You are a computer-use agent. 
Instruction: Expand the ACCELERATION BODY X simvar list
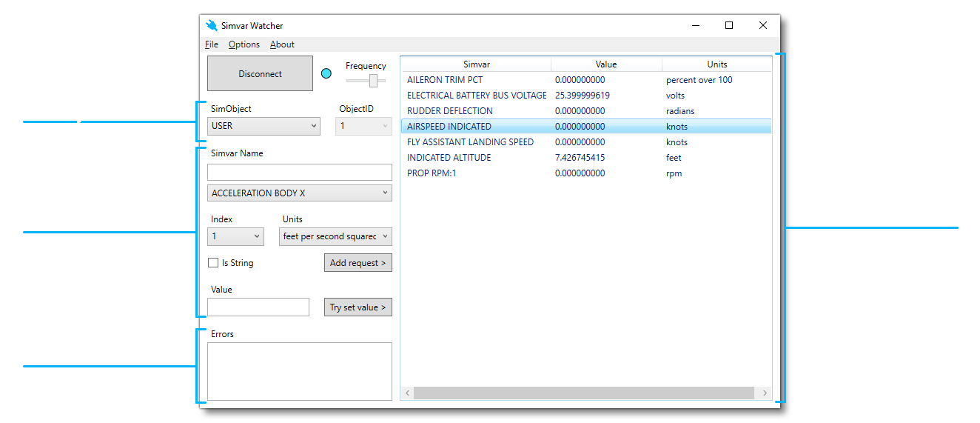[299, 193]
